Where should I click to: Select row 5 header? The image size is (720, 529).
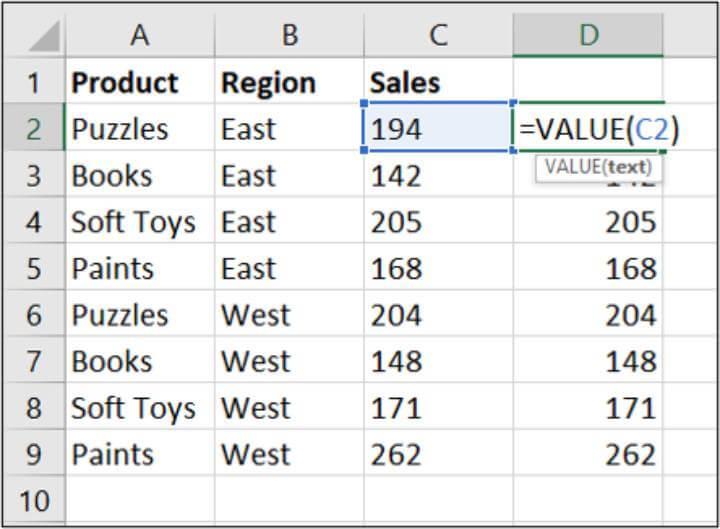34,268
